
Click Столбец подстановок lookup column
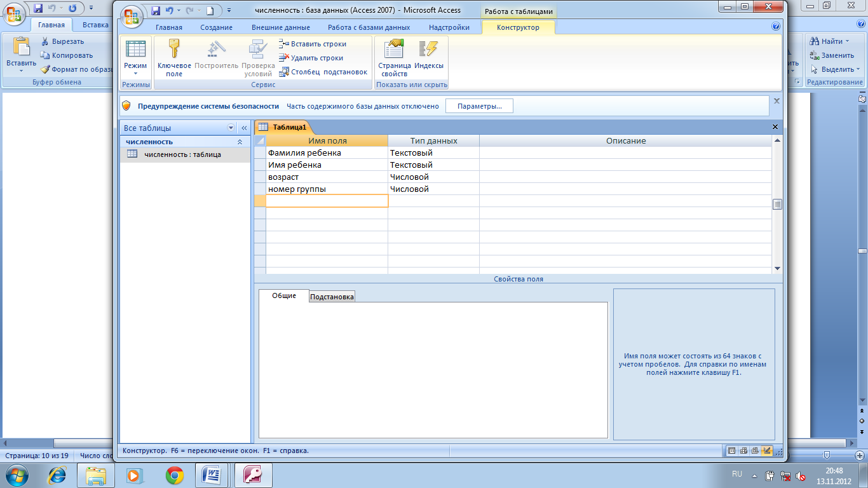323,72
